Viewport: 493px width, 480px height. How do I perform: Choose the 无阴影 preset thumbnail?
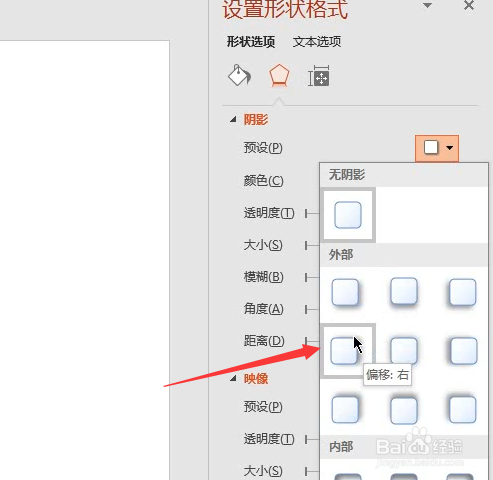pyautogui.click(x=348, y=215)
